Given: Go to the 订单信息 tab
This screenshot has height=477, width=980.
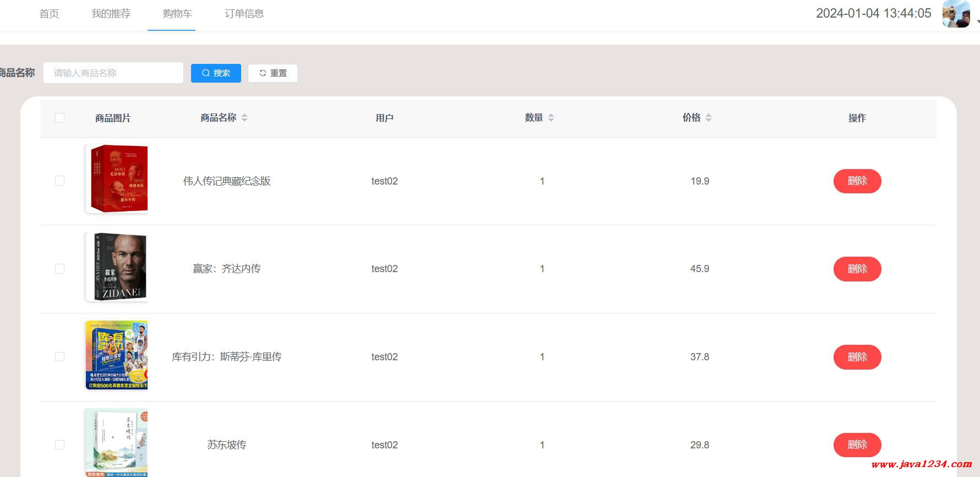Looking at the screenshot, I should click(x=244, y=14).
